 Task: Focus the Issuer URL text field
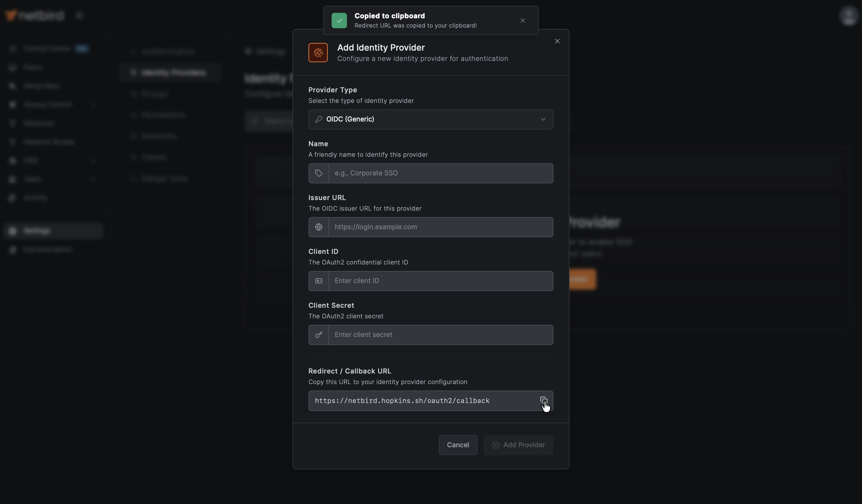click(x=440, y=227)
